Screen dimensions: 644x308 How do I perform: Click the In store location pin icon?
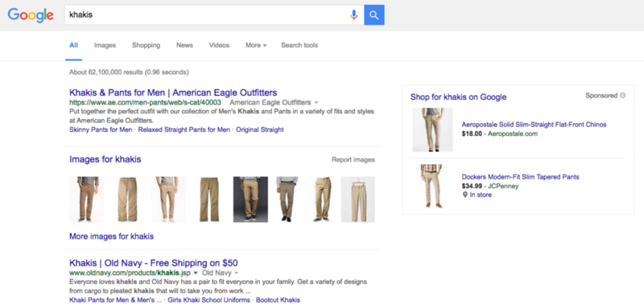(x=465, y=195)
